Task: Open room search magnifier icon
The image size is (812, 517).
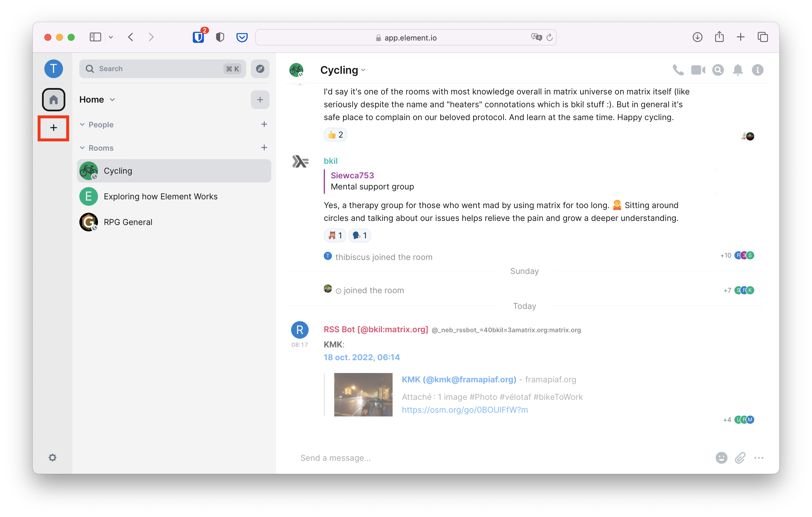Action: pos(718,70)
